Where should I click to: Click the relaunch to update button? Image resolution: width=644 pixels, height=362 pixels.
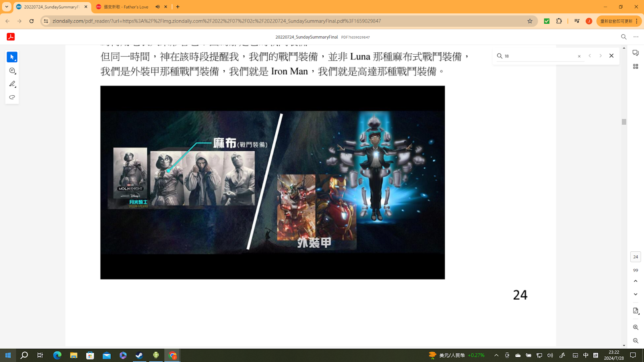pos(619,21)
